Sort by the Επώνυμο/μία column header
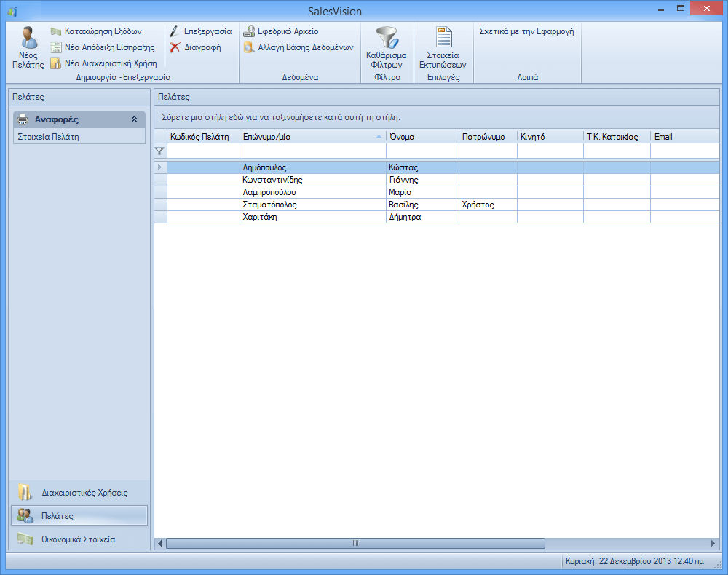Viewport: 728px width, 575px height. pyautogui.click(x=312, y=136)
